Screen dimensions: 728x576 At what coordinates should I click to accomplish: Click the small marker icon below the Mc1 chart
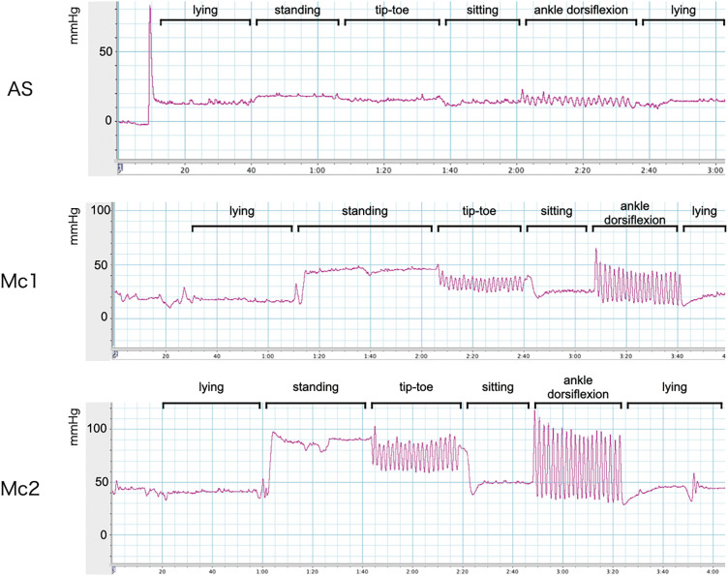tap(115, 353)
